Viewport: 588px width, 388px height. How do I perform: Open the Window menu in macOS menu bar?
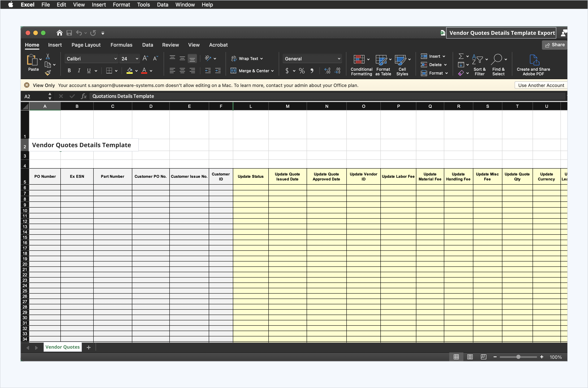[185, 4]
